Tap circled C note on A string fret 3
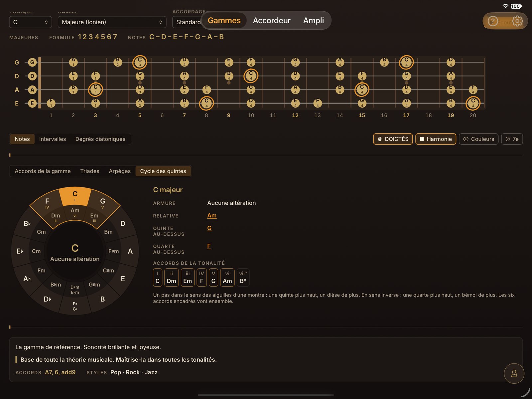Image resolution: width=532 pixels, height=399 pixels. coord(95,89)
